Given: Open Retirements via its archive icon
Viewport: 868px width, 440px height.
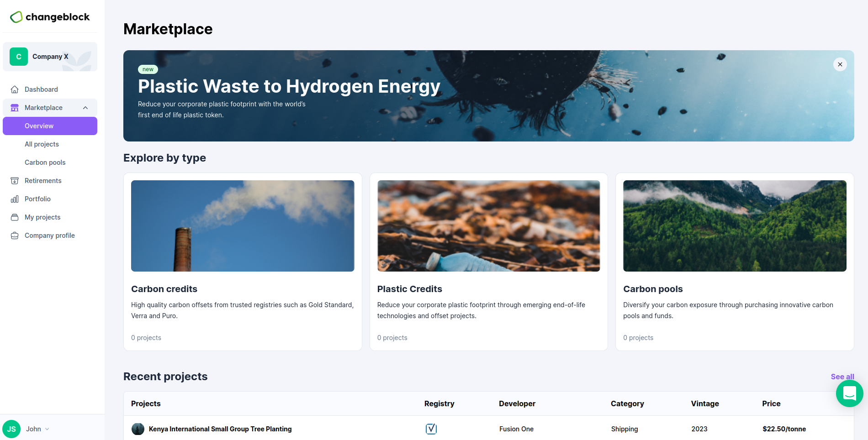Looking at the screenshot, I should pos(15,181).
